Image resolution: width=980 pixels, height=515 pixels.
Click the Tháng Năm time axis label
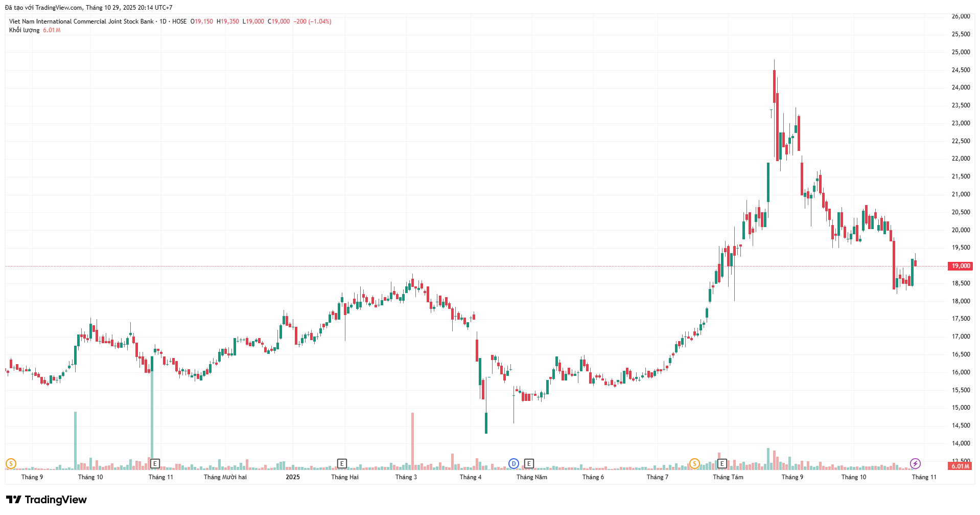(x=531, y=477)
